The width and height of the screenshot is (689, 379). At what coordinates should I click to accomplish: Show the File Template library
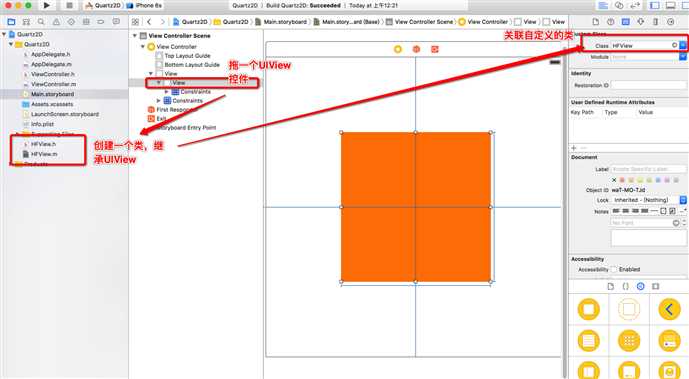tap(611, 286)
